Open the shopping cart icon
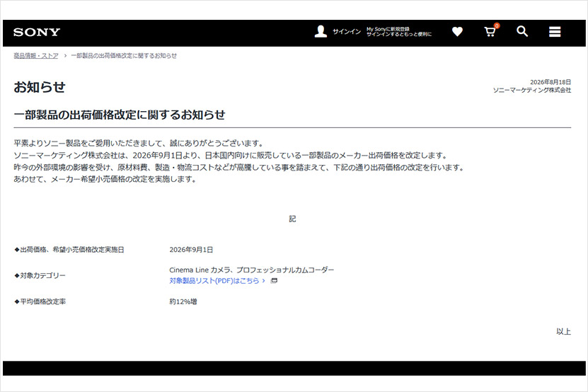This screenshot has width=588, height=392. coord(490,32)
